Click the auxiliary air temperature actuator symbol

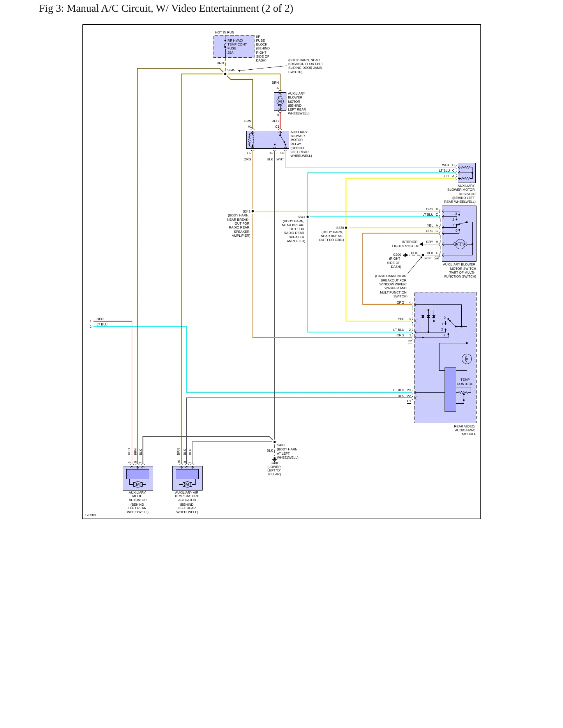187,478
